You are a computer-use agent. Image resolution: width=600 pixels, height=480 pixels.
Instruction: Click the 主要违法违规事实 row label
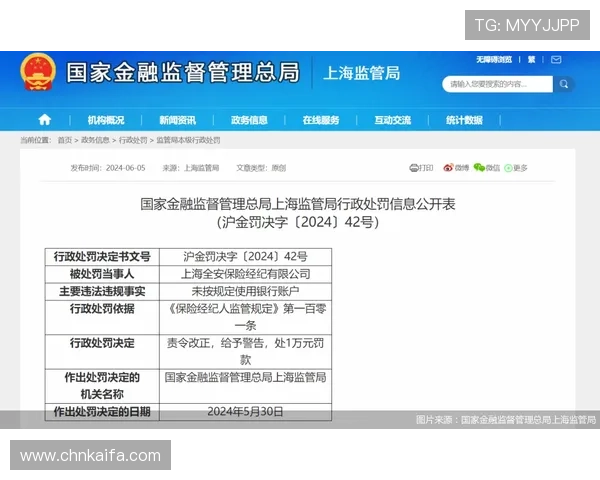pyautogui.click(x=102, y=292)
